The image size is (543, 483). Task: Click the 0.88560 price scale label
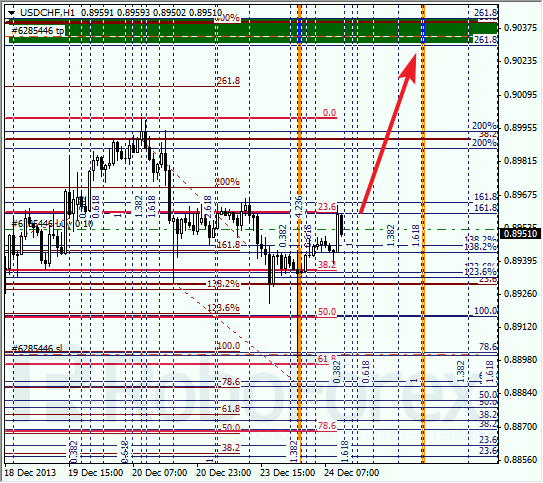[520, 459]
